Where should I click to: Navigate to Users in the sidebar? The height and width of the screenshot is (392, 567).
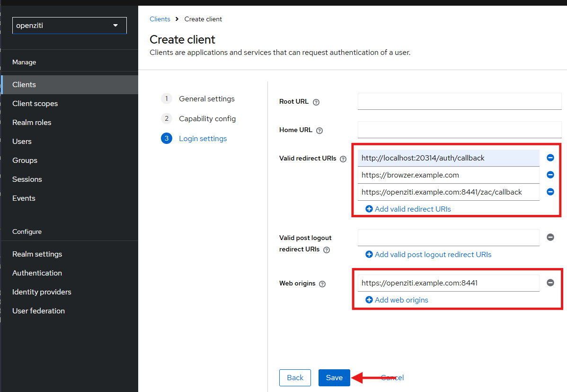(22, 141)
